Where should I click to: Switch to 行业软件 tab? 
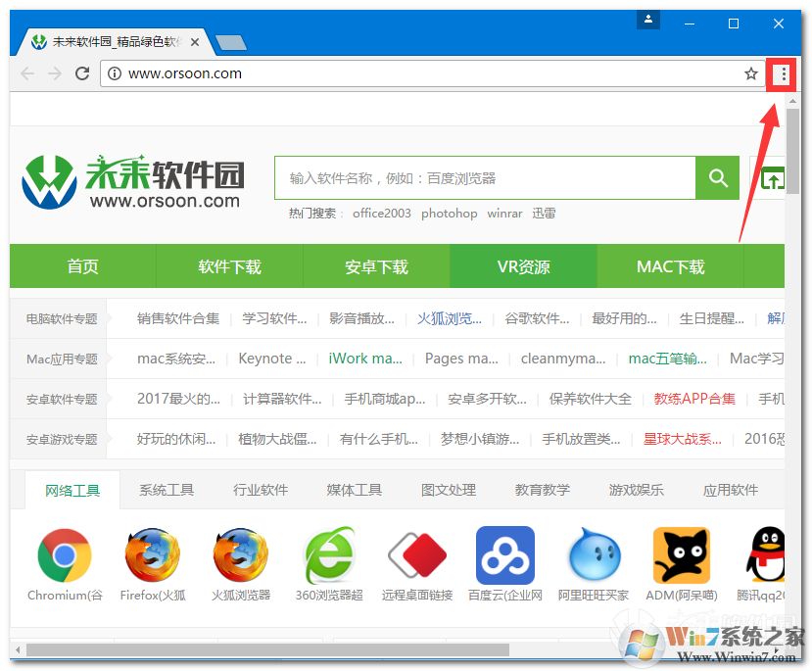click(x=261, y=490)
